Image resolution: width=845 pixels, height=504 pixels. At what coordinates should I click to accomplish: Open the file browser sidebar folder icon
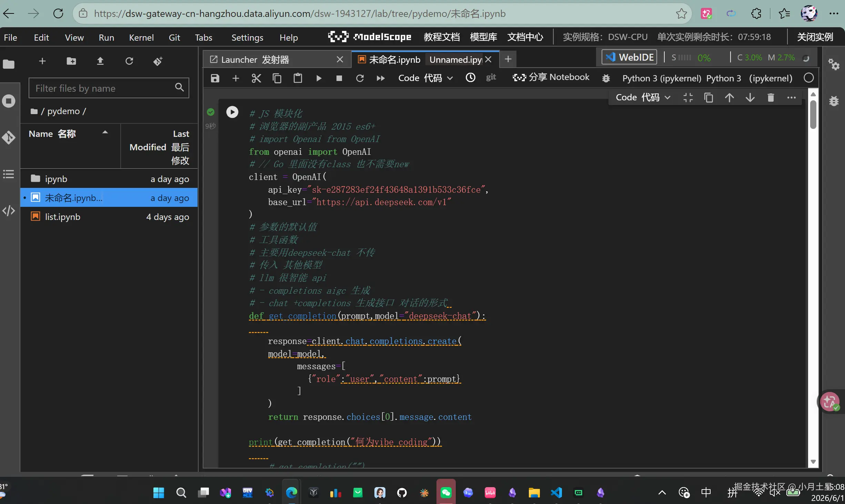(x=9, y=64)
